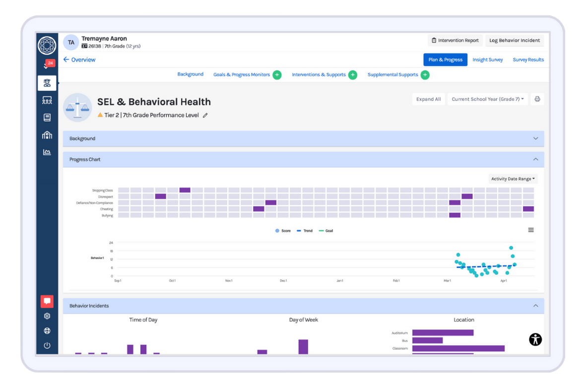Open the school building icon in sidebar
588x391 pixels.
click(x=47, y=135)
